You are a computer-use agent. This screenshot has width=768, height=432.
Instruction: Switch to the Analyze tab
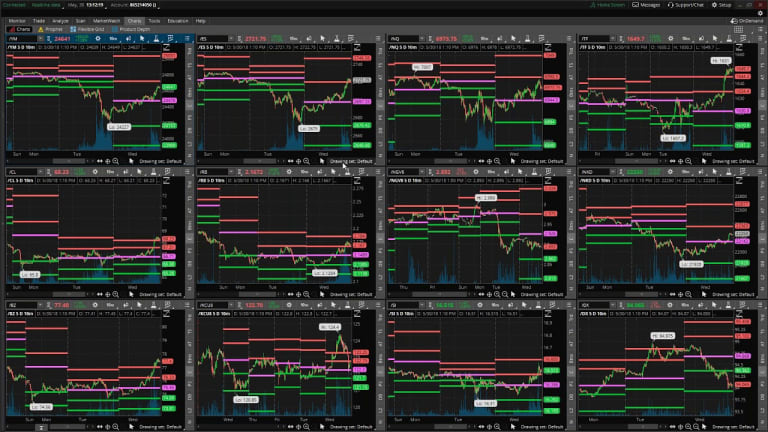[60, 21]
